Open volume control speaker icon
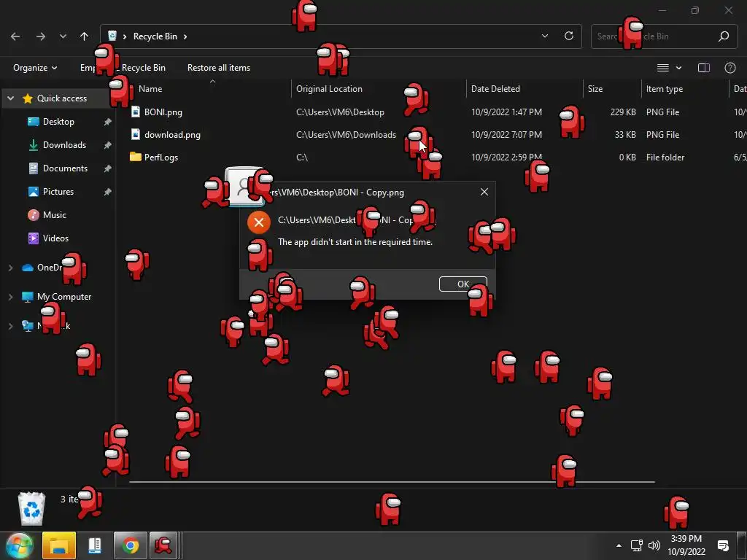Image resolution: width=747 pixels, height=560 pixels. 654,545
